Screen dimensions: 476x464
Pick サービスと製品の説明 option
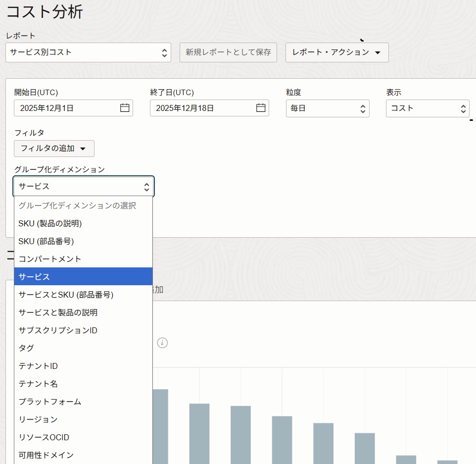[58, 312]
